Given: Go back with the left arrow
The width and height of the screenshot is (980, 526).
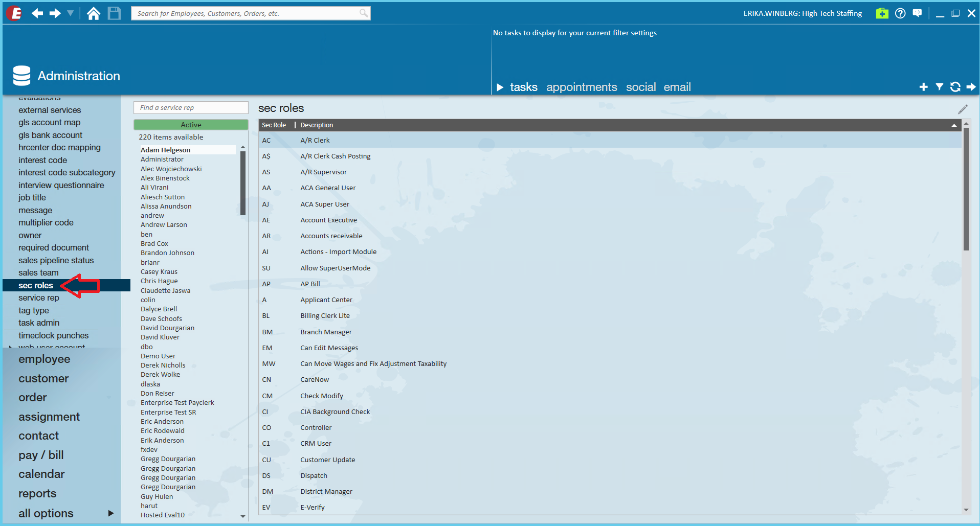Looking at the screenshot, I should tap(37, 13).
